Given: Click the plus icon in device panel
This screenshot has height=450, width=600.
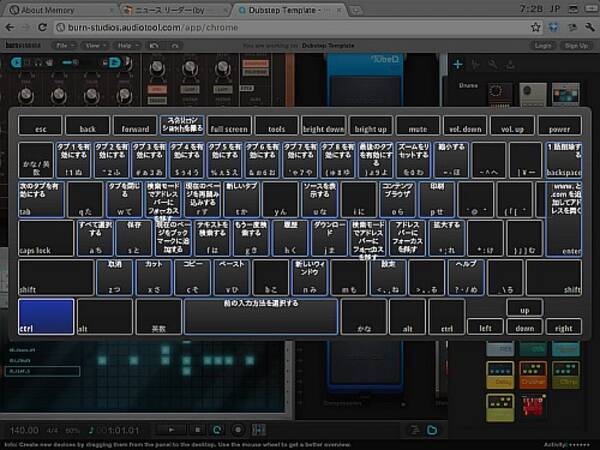Looking at the screenshot, I should click(457, 65).
